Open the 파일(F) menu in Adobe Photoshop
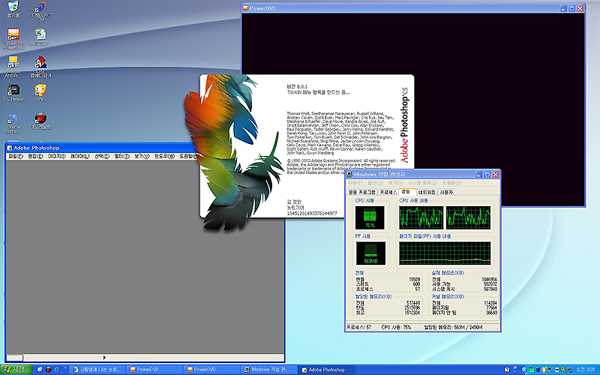 click(16, 156)
